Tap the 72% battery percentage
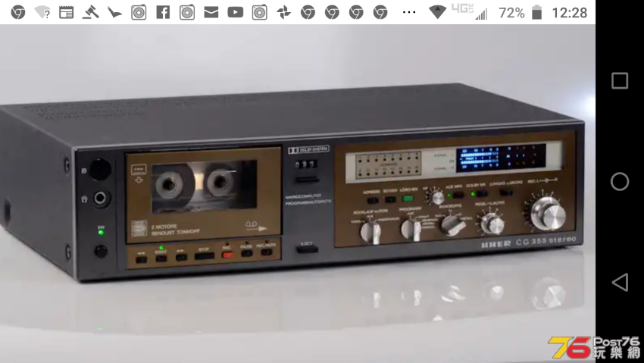 [511, 13]
